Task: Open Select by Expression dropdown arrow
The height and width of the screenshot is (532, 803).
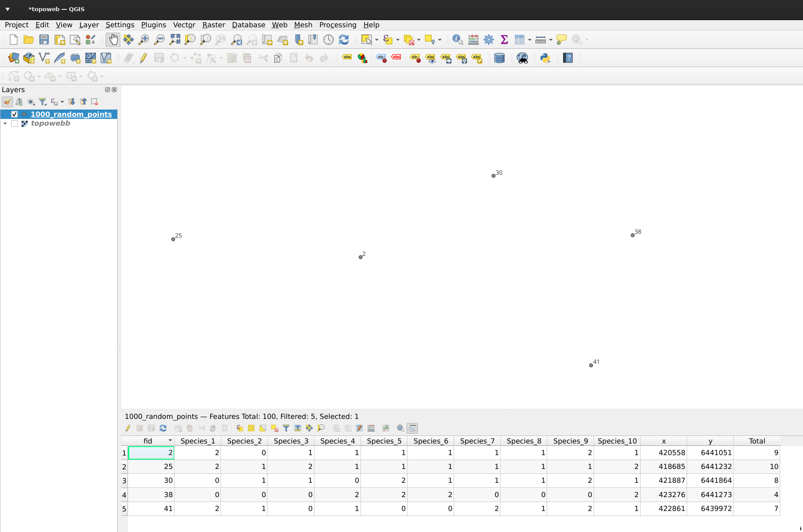Action: tap(398, 40)
